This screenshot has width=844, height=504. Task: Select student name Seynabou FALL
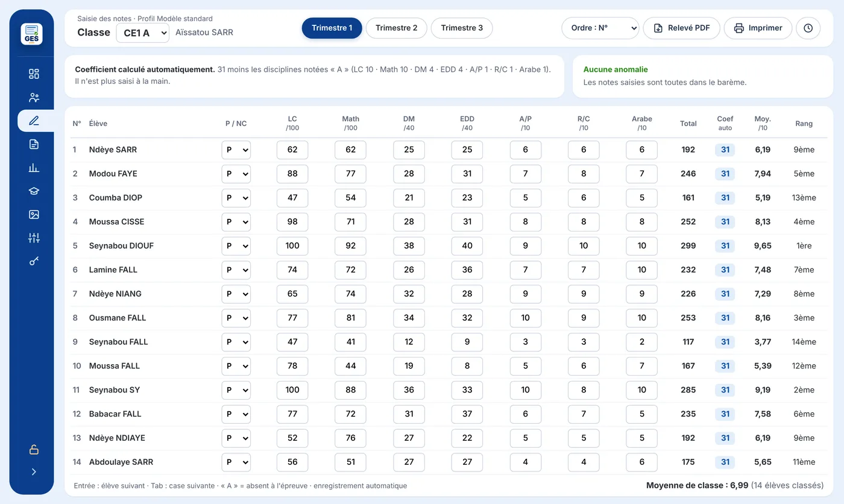tap(118, 342)
